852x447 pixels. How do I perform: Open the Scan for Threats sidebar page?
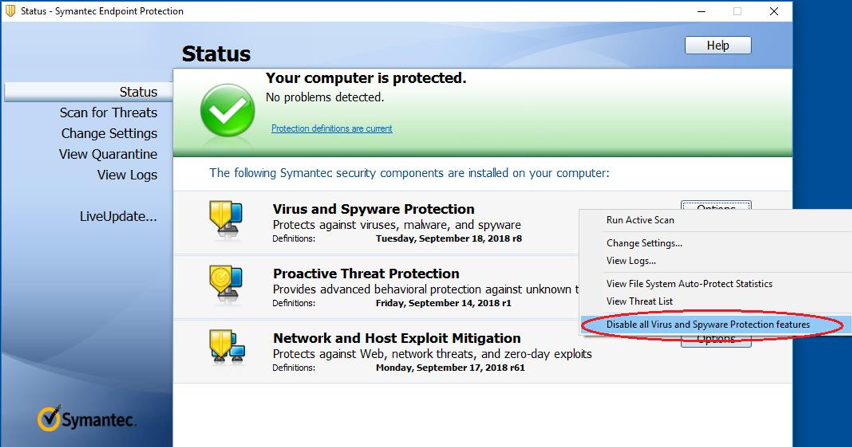[108, 113]
